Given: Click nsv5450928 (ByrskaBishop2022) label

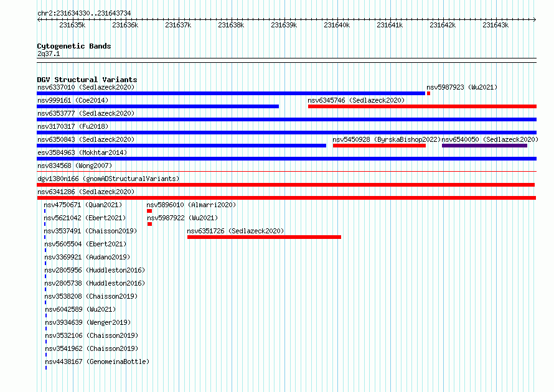Looking at the screenshot, I should pos(387,139).
